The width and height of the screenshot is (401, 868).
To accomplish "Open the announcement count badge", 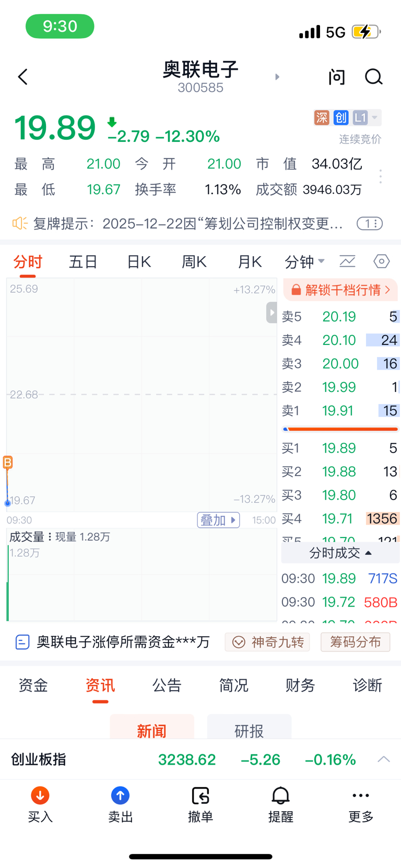I will click(370, 224).
